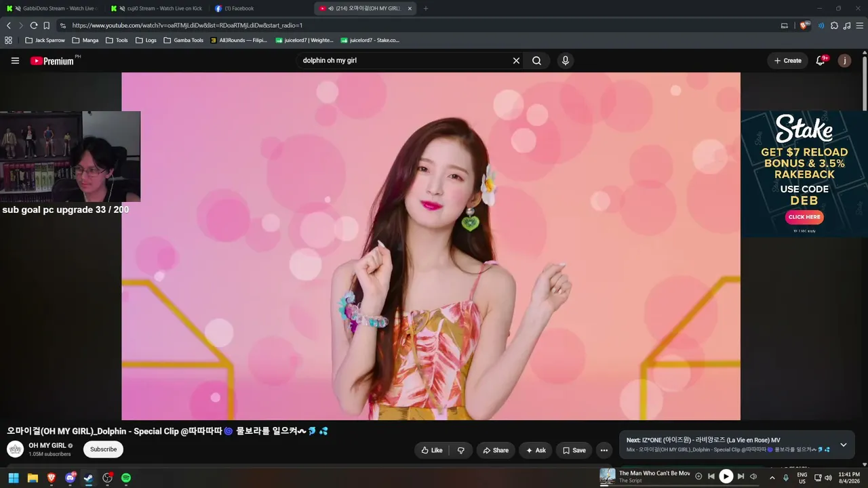
Task: Click the Stake ad CLICK HERE button
Action: point(804,217)
